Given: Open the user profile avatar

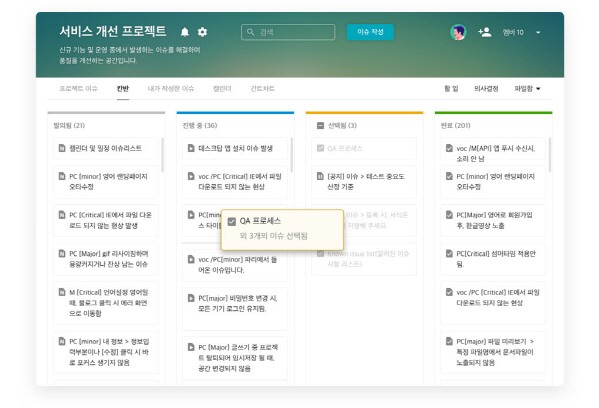Looking at the screenshot, I should [458, 32].
